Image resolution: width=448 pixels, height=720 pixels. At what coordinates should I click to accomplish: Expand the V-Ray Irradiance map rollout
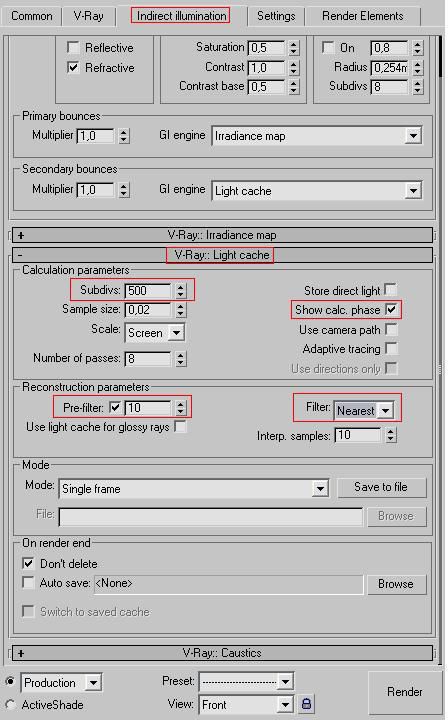[x=222, y=235]
